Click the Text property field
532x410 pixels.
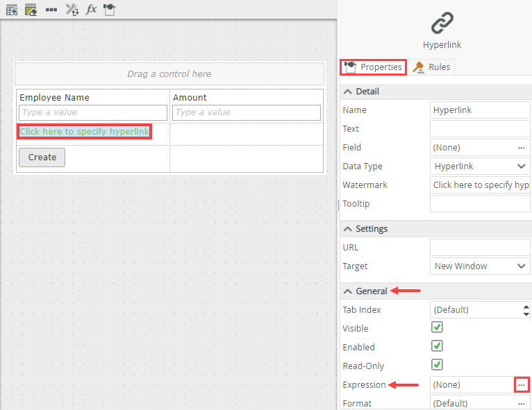[480, 129]
